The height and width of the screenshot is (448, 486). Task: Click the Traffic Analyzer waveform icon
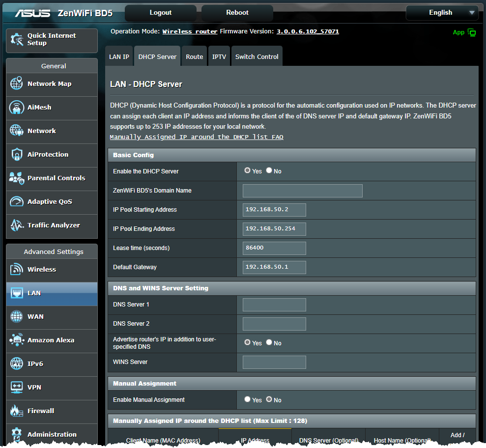tap(17, 225)
